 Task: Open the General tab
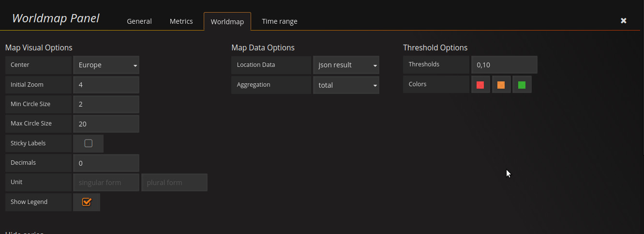139,21
